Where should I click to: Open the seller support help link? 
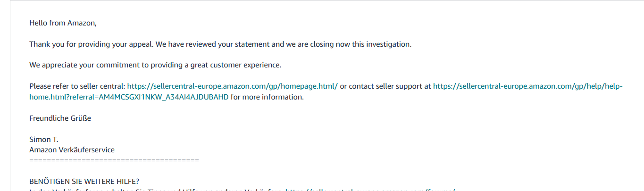[527, 86]
